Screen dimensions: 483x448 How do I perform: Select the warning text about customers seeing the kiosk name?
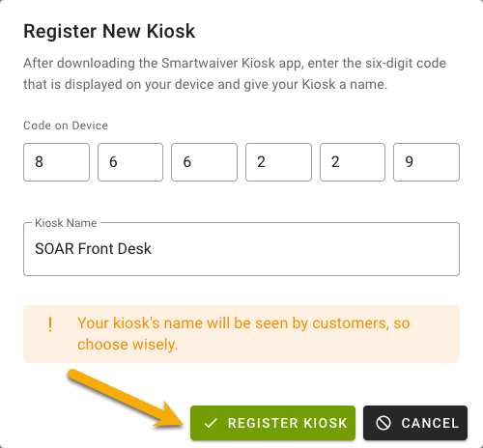point(243,333)
